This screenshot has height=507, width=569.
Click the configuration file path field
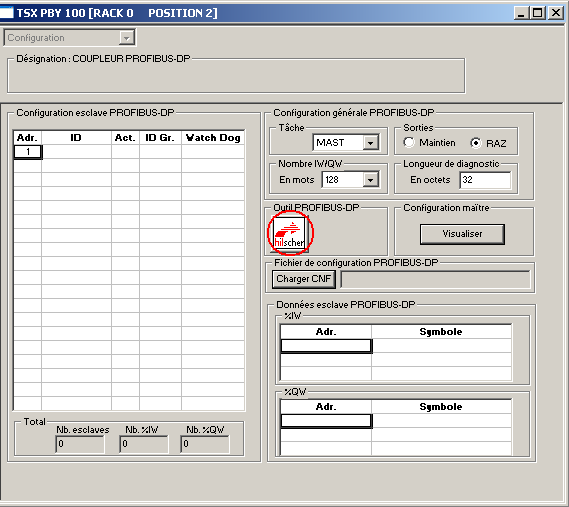point(435,279)
